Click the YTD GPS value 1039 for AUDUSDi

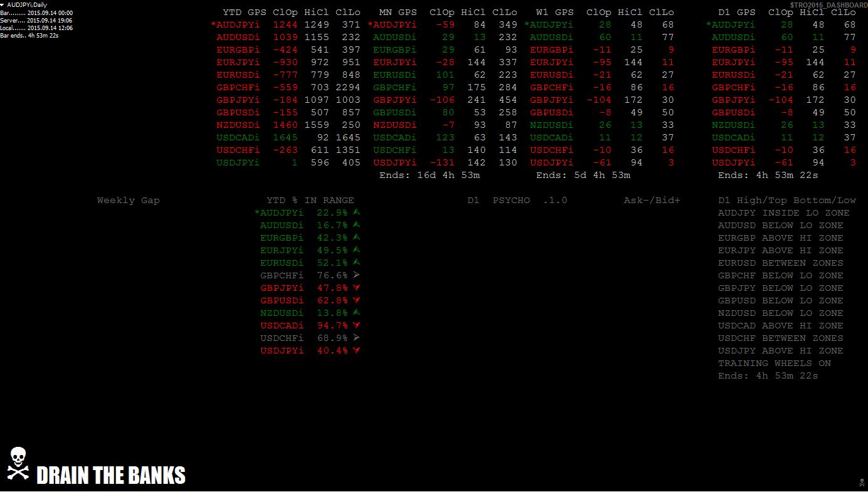pos(285,38)
